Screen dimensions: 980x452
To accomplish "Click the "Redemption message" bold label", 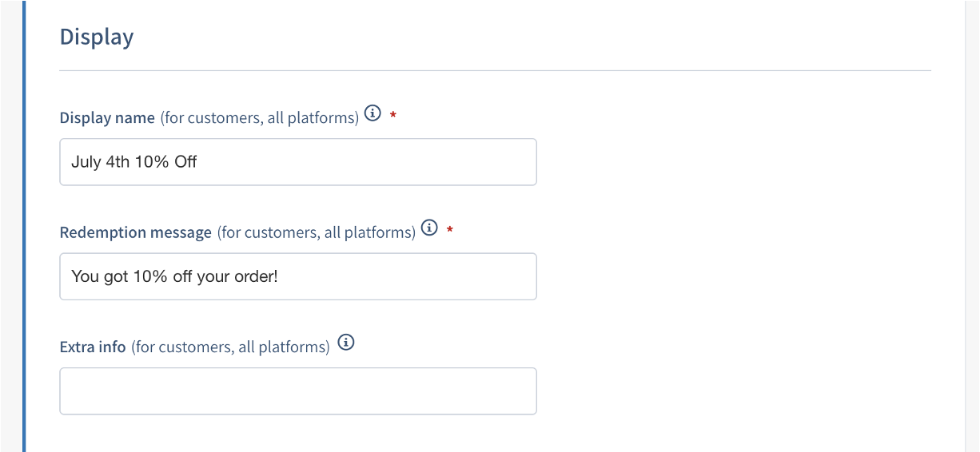I will click(136, 232).
